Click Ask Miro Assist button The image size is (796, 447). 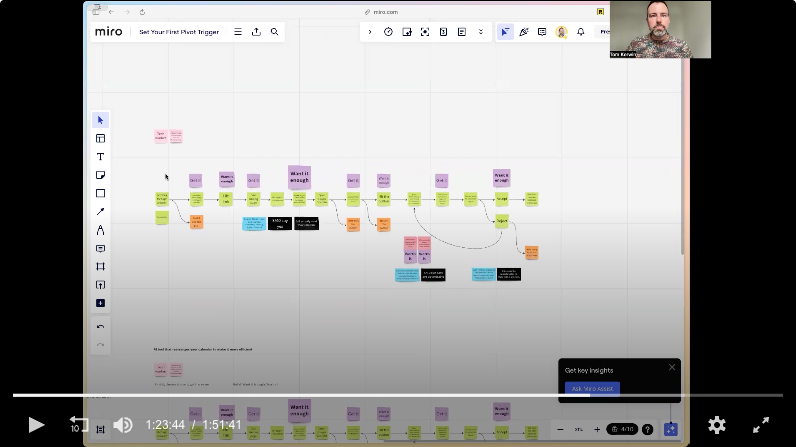[592, 389]
